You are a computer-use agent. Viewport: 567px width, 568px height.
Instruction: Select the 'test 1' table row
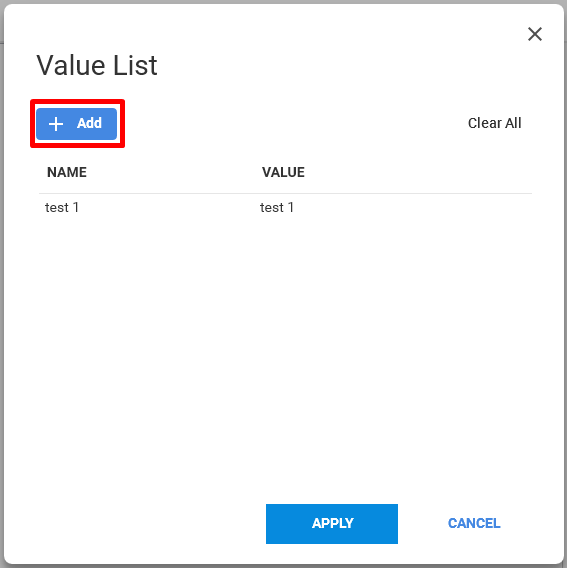click(285, 208)
